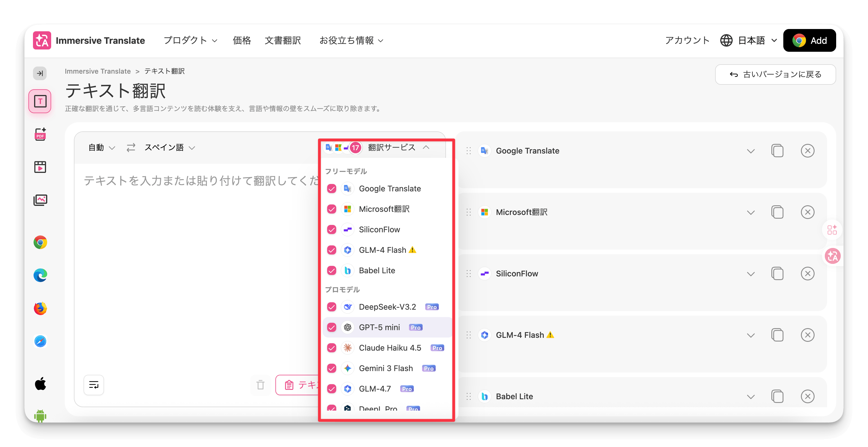
Task: Copy the Babel Lite result
Action: (777, 396)
